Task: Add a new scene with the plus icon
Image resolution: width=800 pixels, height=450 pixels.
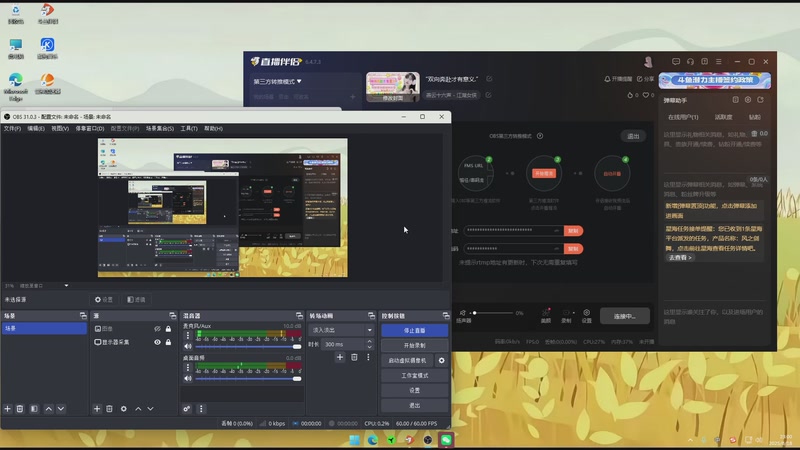Action: pyautogui.click(x=8, y=409)
